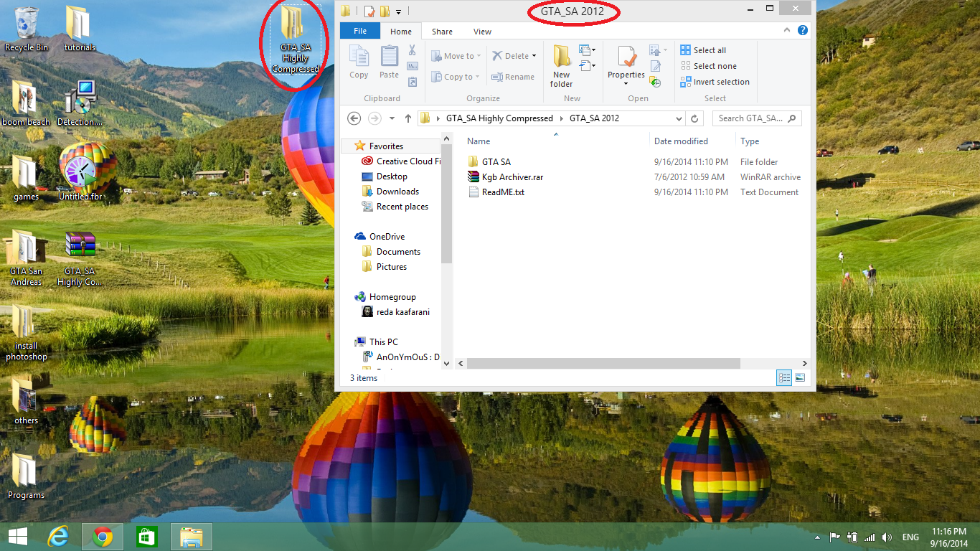Image resolution: width=980 pixels, height=551 pixels.
Task: Open the New item dropdown
Action: point(588,50)
